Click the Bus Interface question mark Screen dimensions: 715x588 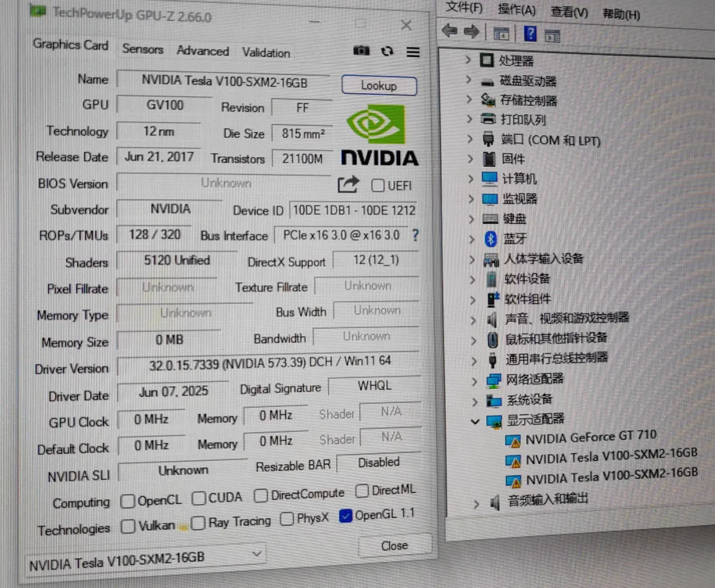coord(416,235)
